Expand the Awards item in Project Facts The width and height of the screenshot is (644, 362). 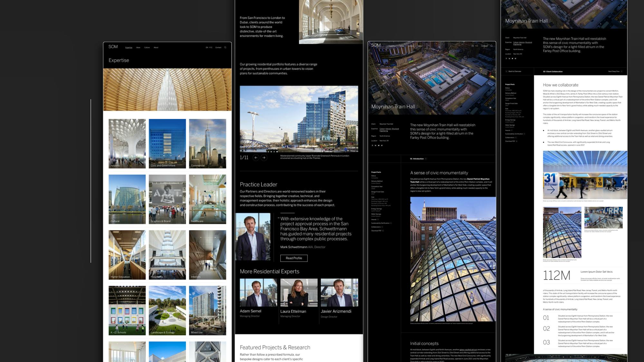(x=378, y=219)
